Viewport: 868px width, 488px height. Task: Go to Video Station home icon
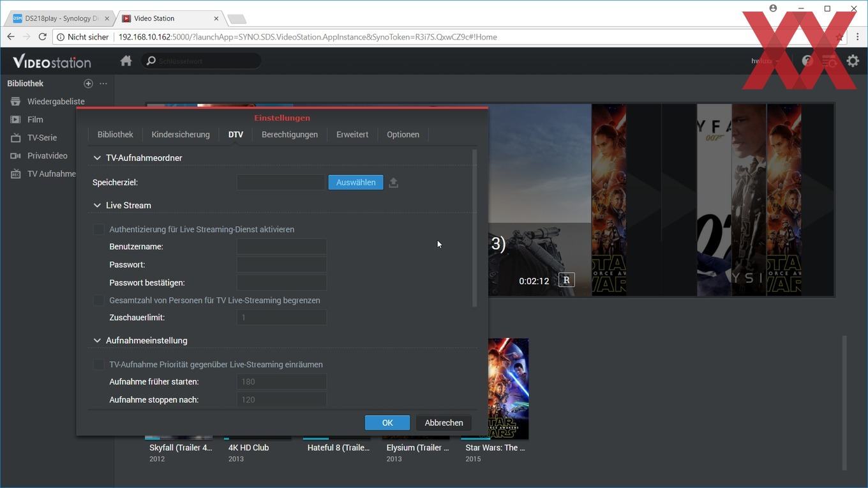126,61
